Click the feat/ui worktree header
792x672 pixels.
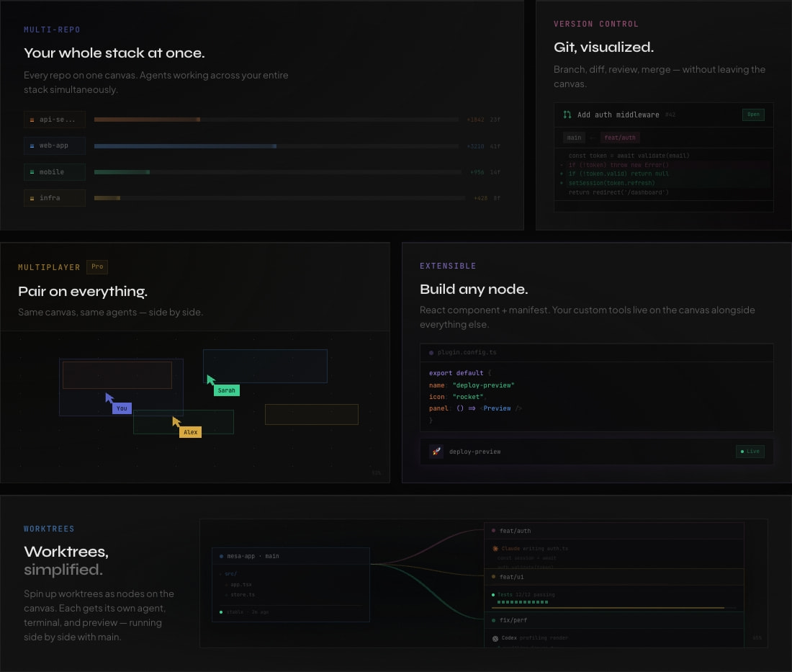[x=613, y=576]
